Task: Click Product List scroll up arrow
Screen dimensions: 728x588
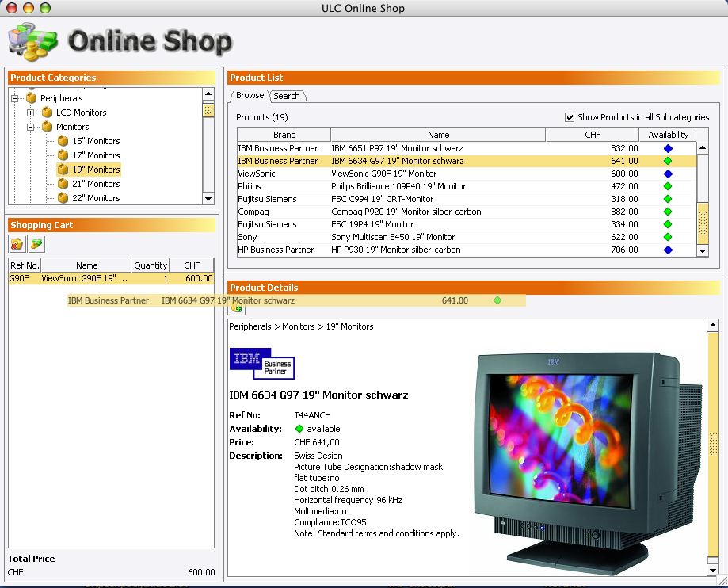Action: 703,148
